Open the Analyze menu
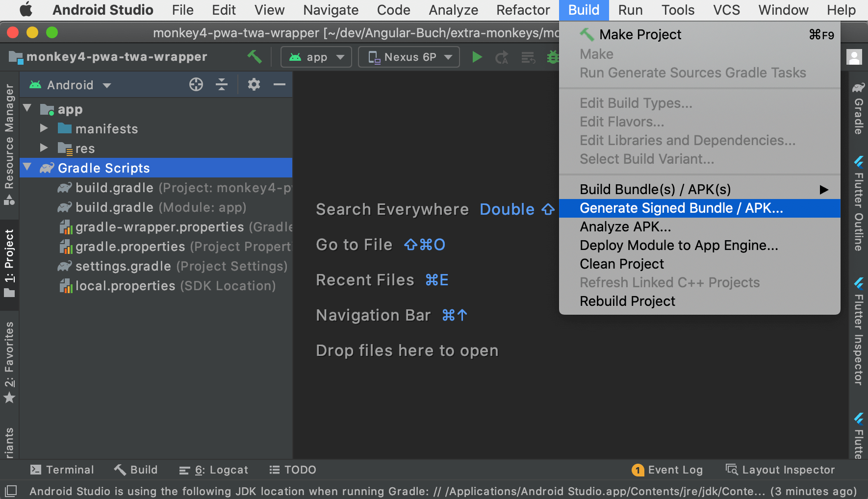Image resolution: width=868 pixels, height=499 pixels. pyautogui.click(x=454, y=10)
